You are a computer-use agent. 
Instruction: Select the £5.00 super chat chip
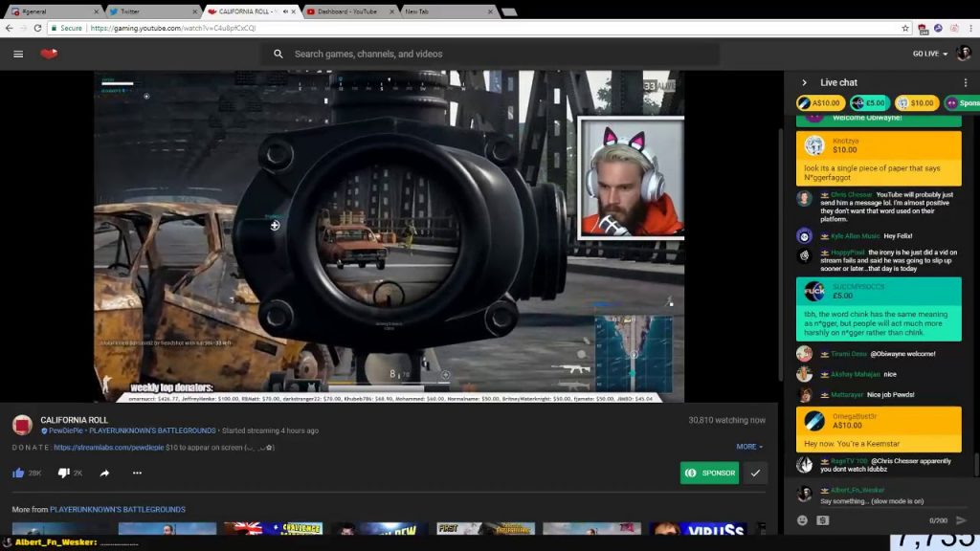click(869, 103)
